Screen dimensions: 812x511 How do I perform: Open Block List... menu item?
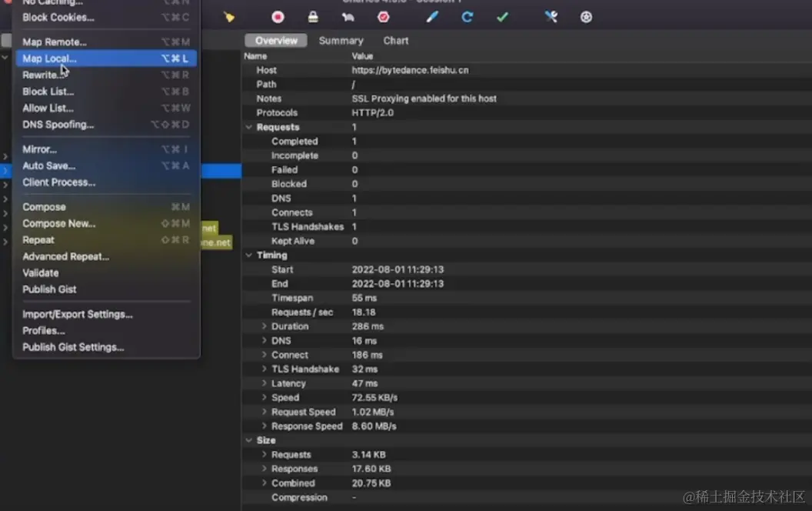[106, 92]
